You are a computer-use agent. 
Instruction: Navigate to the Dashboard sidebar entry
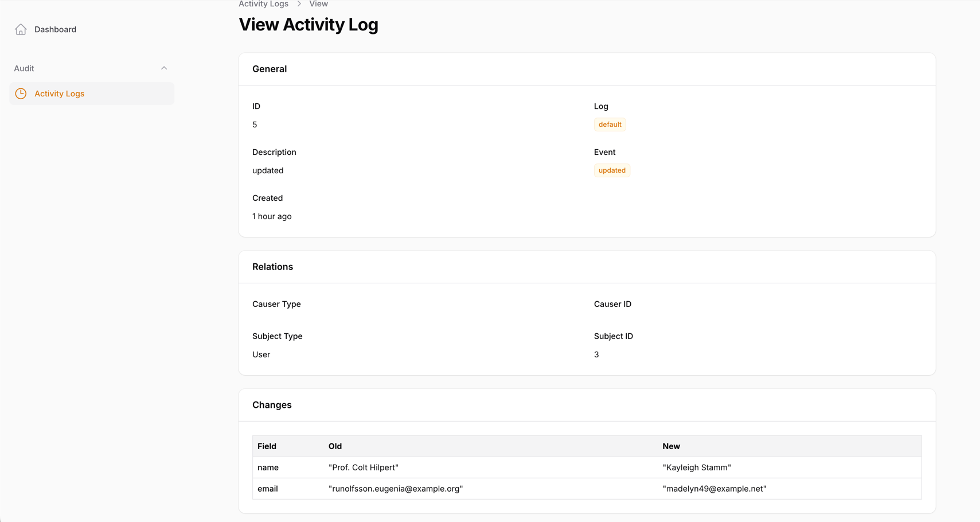(55, 29)
